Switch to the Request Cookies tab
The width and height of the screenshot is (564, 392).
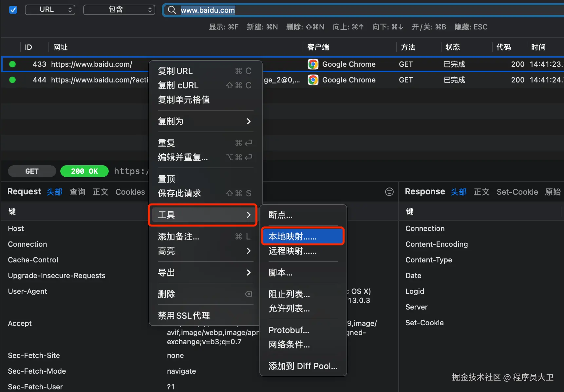point(130,192)
